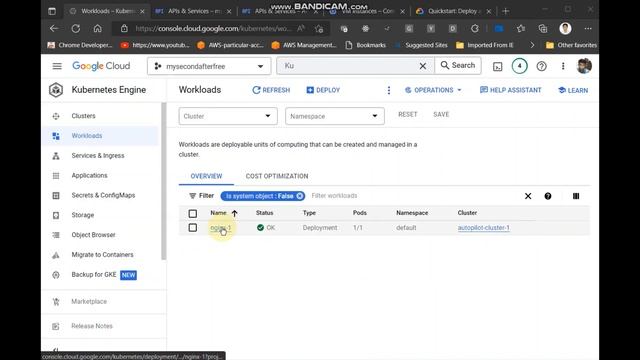Open browser settings ellipsis menu
This screenshot has width=640, height=360.
click(588, 29)
